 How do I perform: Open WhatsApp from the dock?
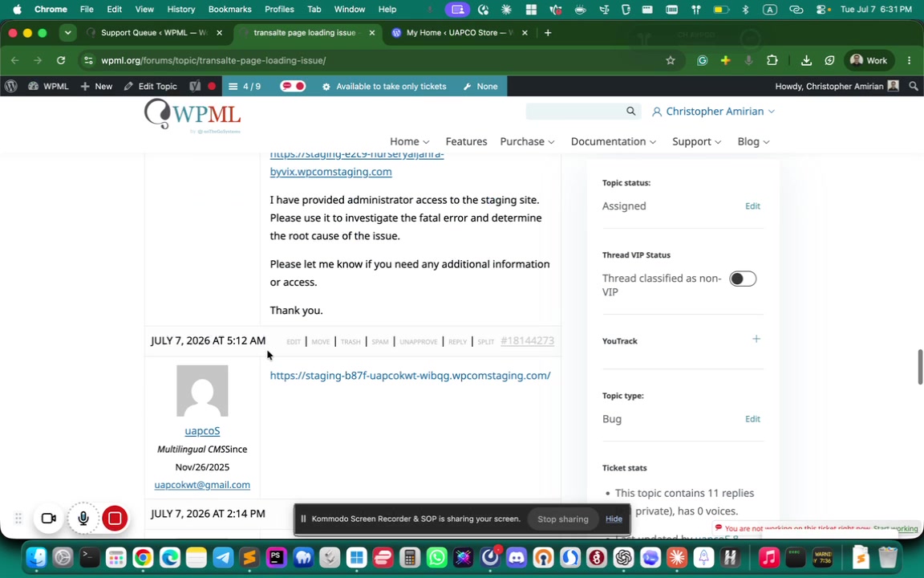(436, 557)
